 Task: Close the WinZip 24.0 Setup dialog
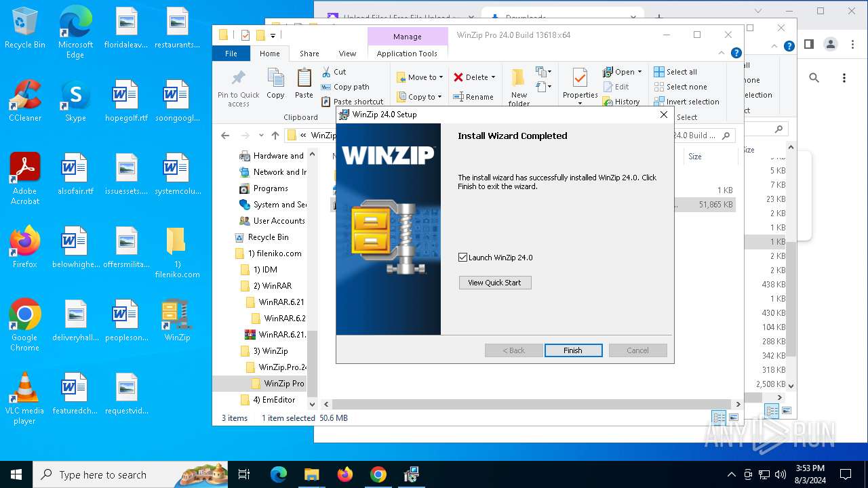point(664,115)
